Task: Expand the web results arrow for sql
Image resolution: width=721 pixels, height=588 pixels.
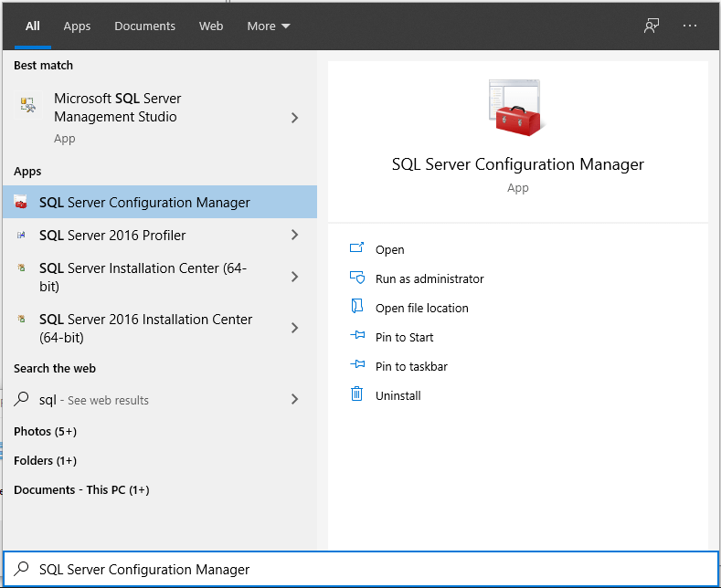Action: 294,400
